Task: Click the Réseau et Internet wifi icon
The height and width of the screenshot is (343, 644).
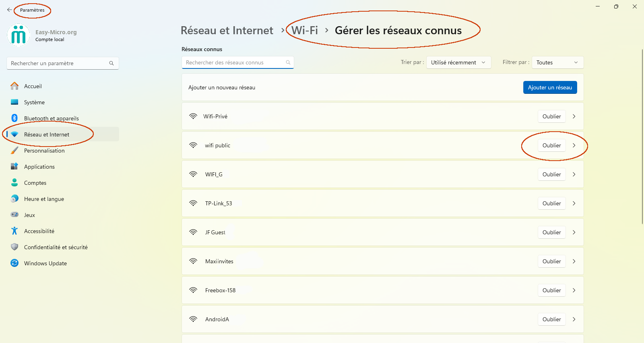Action: (x=14, y=134)
